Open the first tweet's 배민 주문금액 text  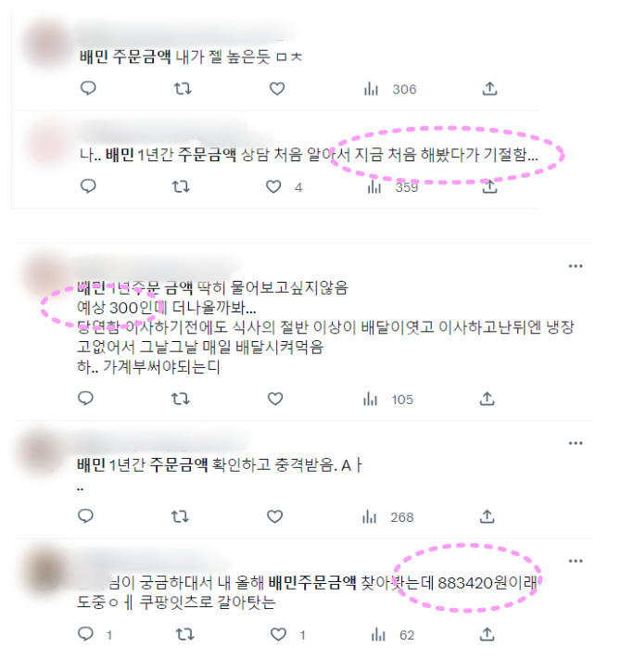125,57
